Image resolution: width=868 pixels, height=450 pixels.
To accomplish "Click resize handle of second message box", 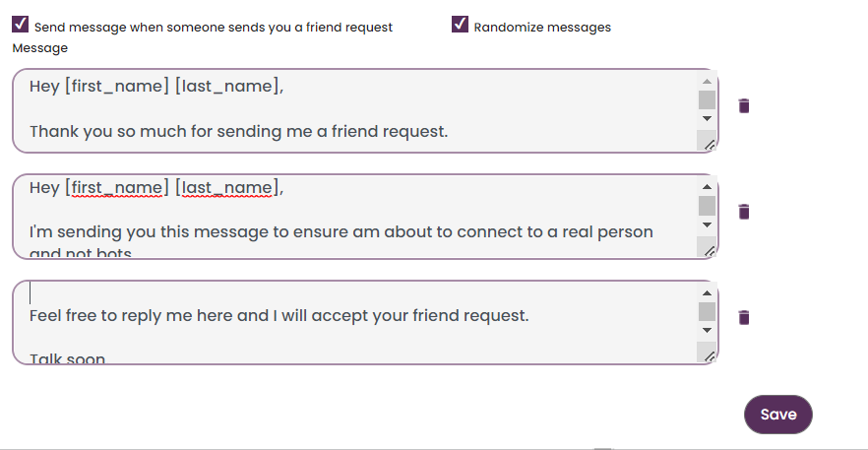I will (708, 250).
